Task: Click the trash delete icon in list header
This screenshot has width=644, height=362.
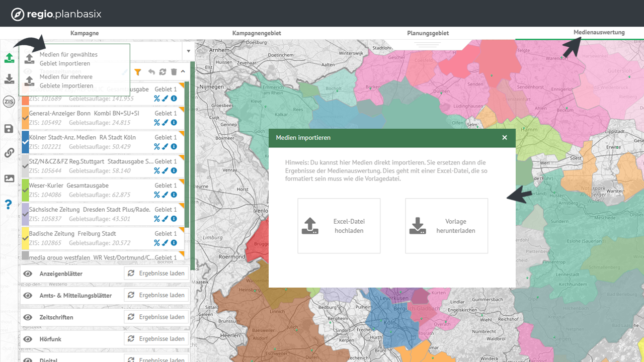Action: [174, 72]
